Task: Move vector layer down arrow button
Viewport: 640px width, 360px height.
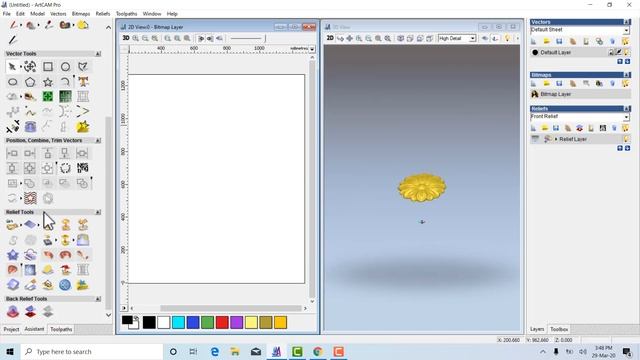Action: click(627, 61)
